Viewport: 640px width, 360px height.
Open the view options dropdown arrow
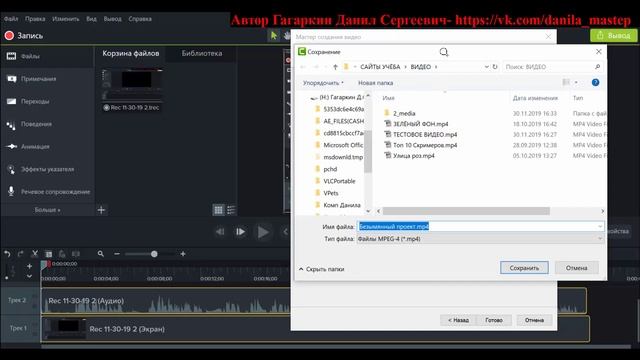point(576,82)
